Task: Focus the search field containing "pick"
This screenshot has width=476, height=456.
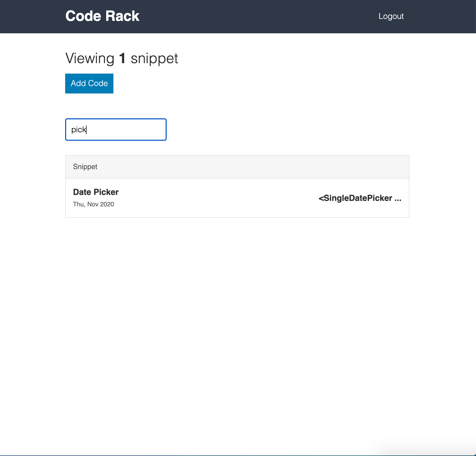Action: 116,130
